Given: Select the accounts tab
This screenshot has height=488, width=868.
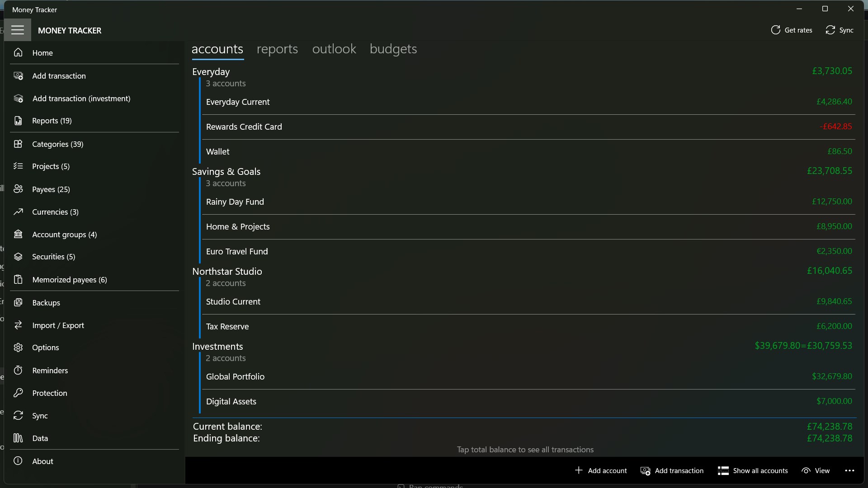Looking at the screenshot, I should (217, 49).
